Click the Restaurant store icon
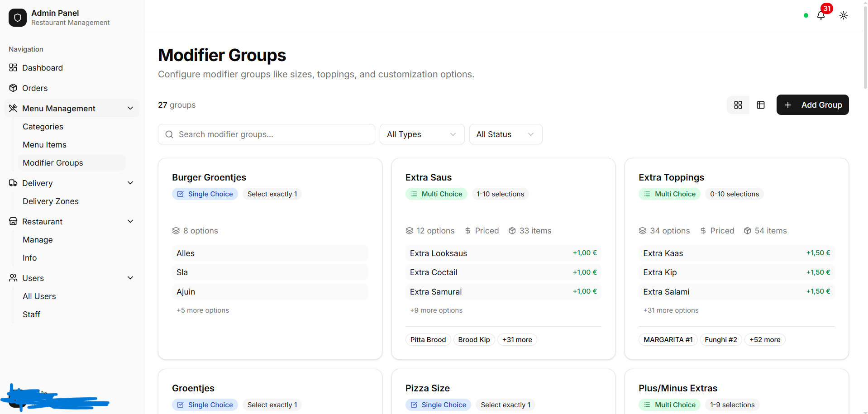Image resolution: width=868 pixels, height=414 pixels. coord(13,221)
